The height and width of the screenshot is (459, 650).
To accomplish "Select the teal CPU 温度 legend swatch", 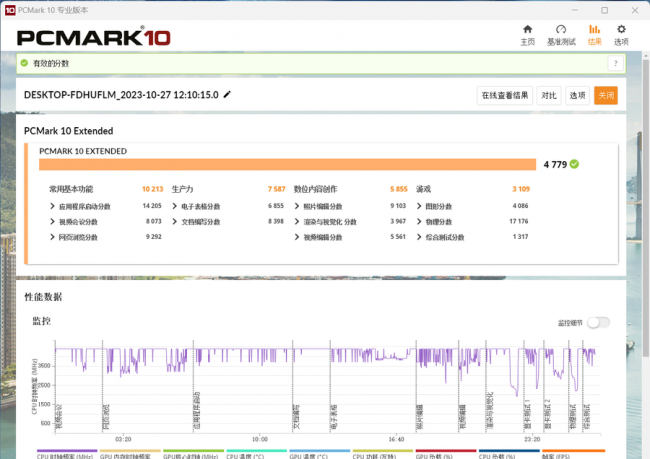I will tap(257, 451).
